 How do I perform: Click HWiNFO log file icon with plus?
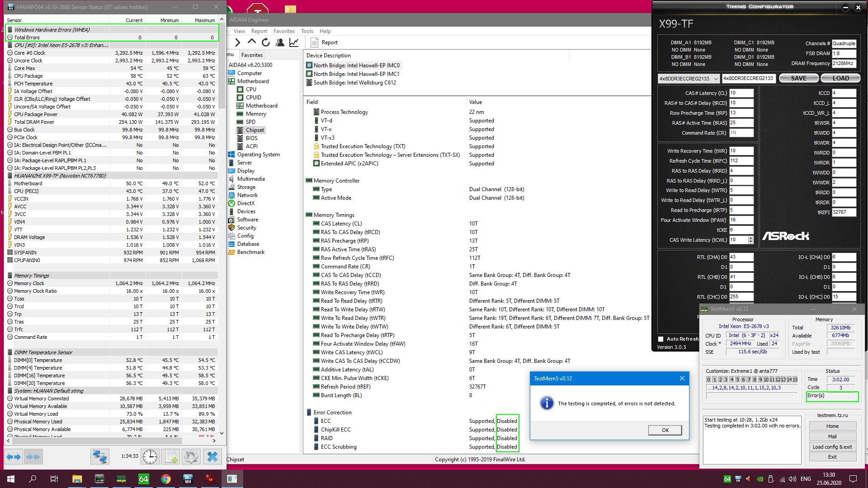[171, 457]
